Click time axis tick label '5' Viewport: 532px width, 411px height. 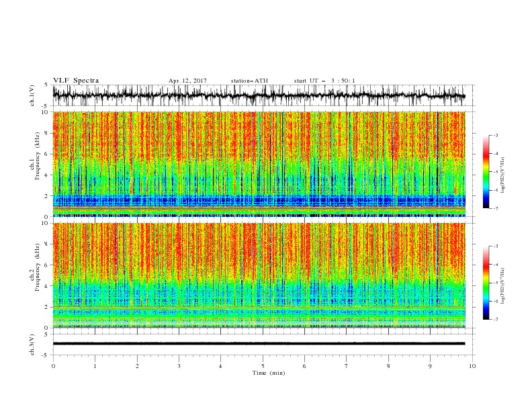tap(263, 366)
